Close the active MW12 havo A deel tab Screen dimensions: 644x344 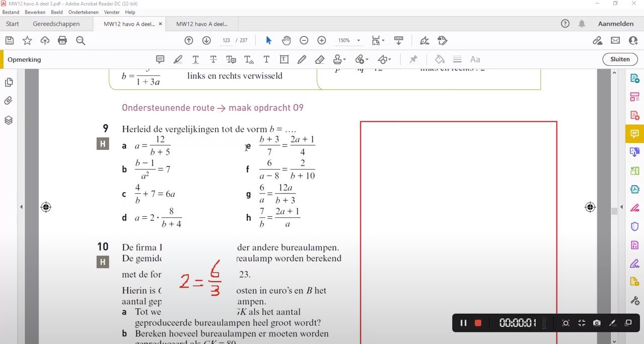[161, 24]
